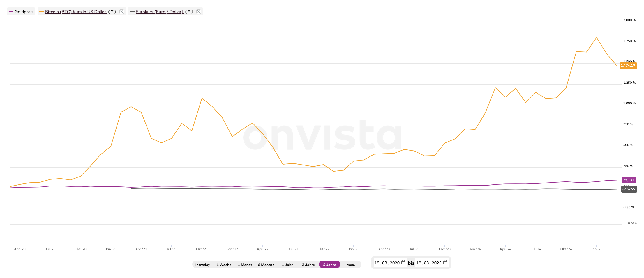
Task: Select the 6 Monate time range
Action: coord(266,265)
